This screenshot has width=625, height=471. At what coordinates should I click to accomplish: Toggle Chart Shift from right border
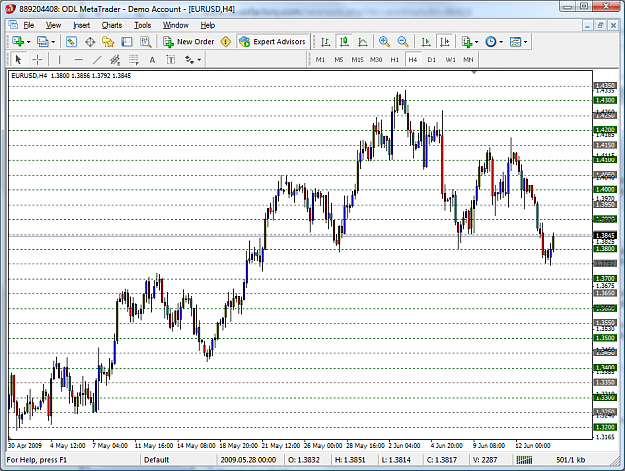pyautogui.click(x=445, y=41)
